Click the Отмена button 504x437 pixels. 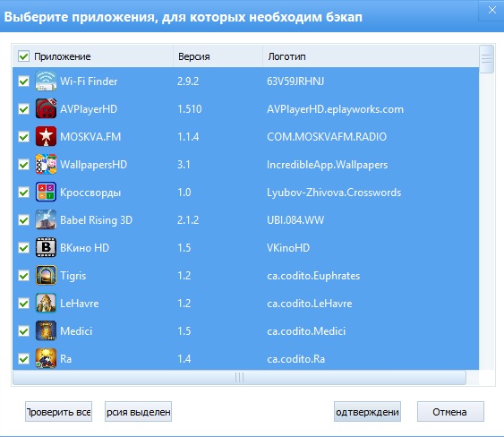pos(450,412)
